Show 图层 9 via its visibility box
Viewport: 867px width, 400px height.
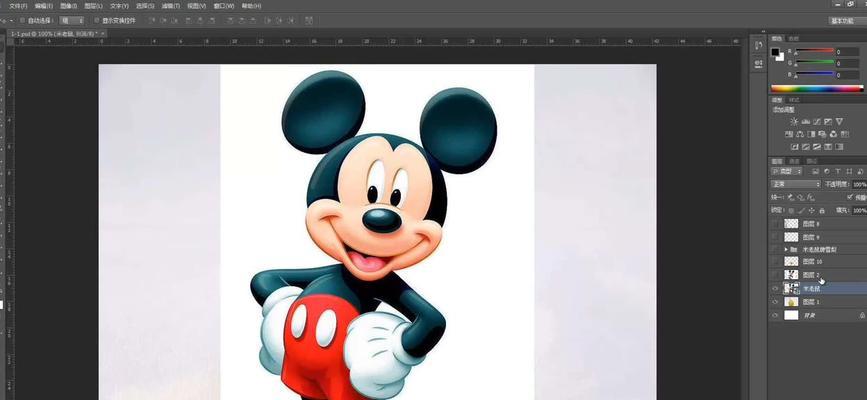[x=775, y=237]
